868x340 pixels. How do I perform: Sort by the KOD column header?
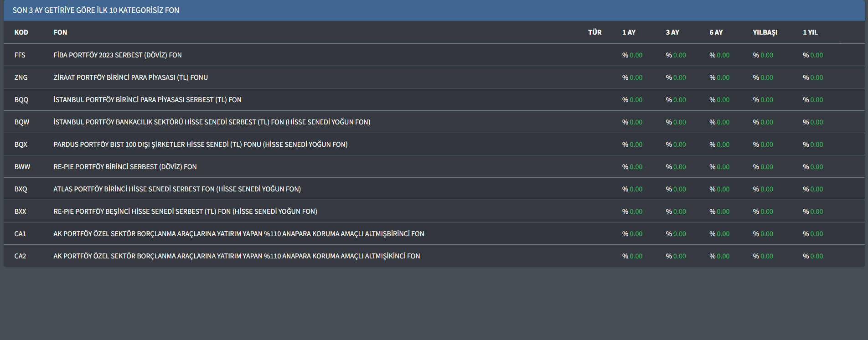[x=21, y=32]
